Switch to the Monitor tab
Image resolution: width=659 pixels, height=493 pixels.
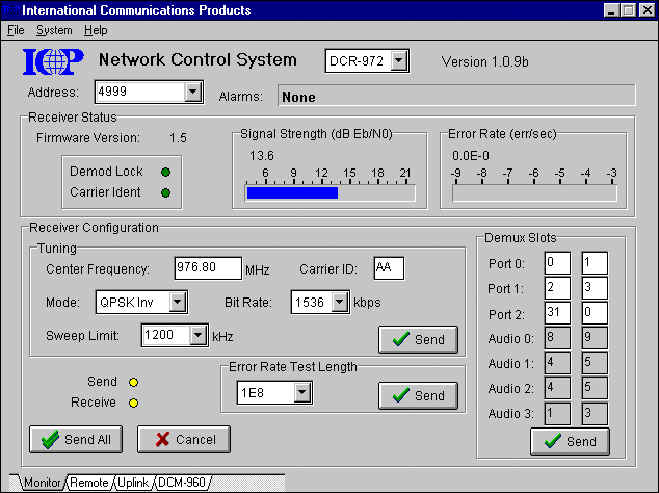(x=41, y=482)
